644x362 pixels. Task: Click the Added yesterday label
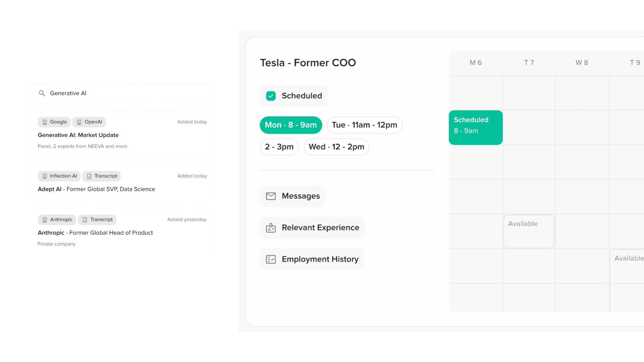tap(187, 220)
